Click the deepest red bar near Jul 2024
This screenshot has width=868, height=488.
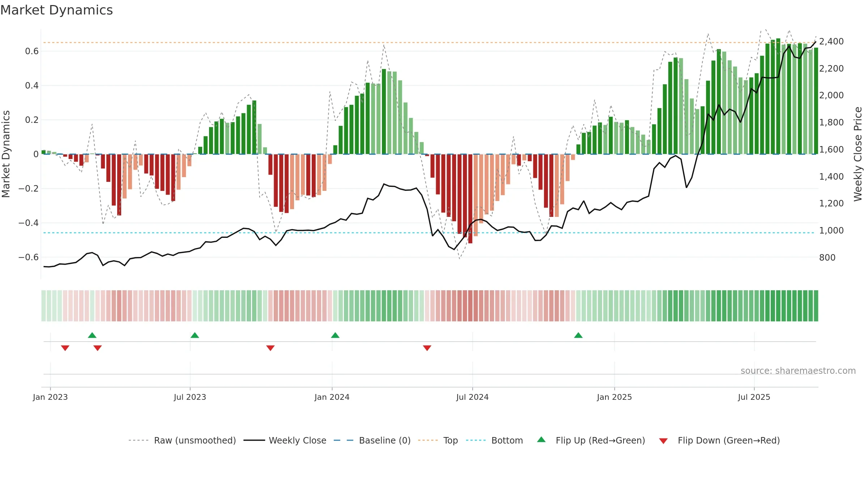click(x=470, y=199)
